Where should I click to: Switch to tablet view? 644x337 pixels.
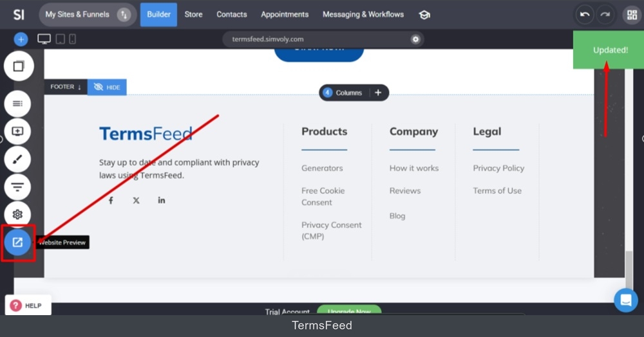(61, 39)
